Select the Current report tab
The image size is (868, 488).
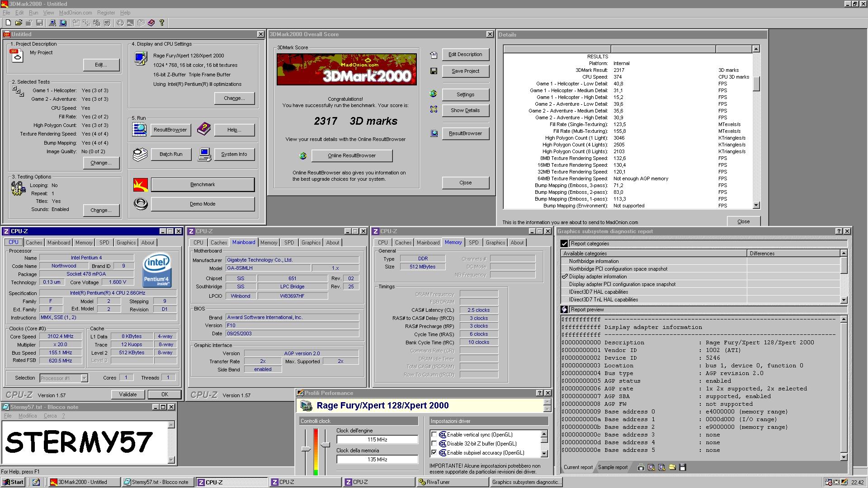[x=578, y=468]
